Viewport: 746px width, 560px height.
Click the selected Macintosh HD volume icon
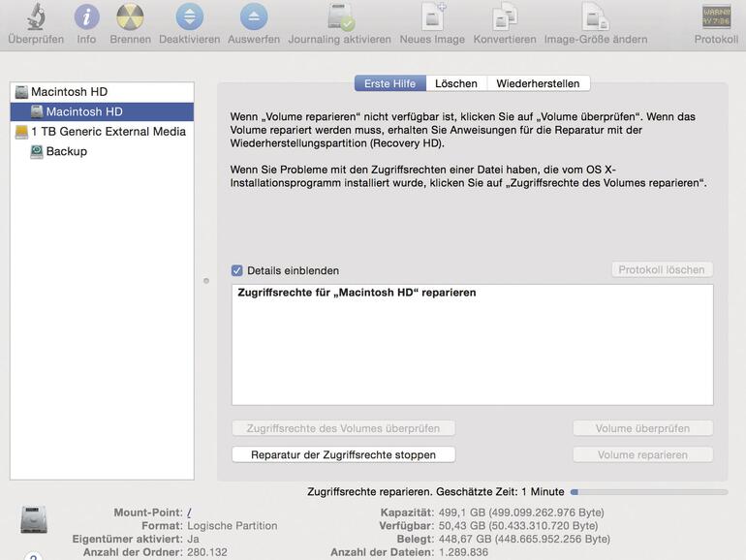click(37, 111)
